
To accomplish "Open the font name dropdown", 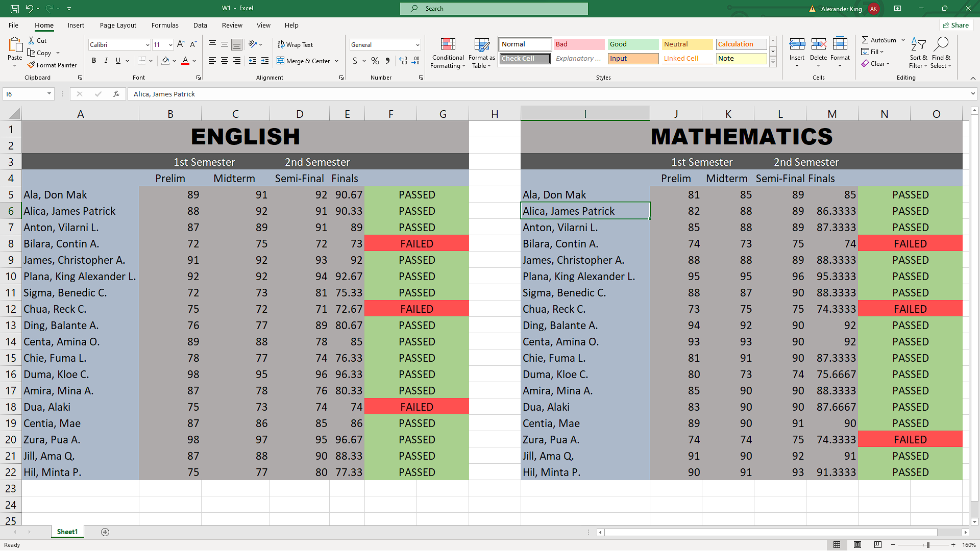I will coord(148,45).
